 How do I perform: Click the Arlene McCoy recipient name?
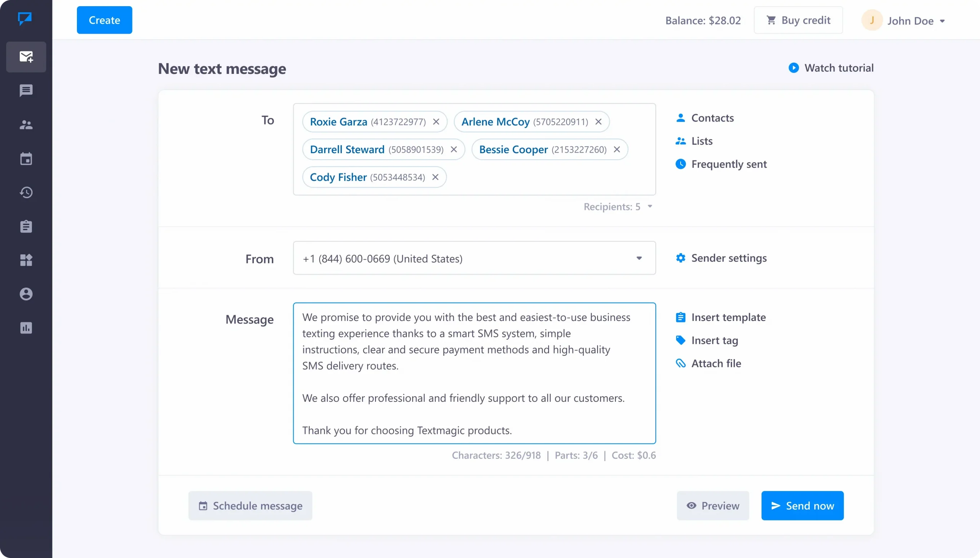[x=495, y=122]
